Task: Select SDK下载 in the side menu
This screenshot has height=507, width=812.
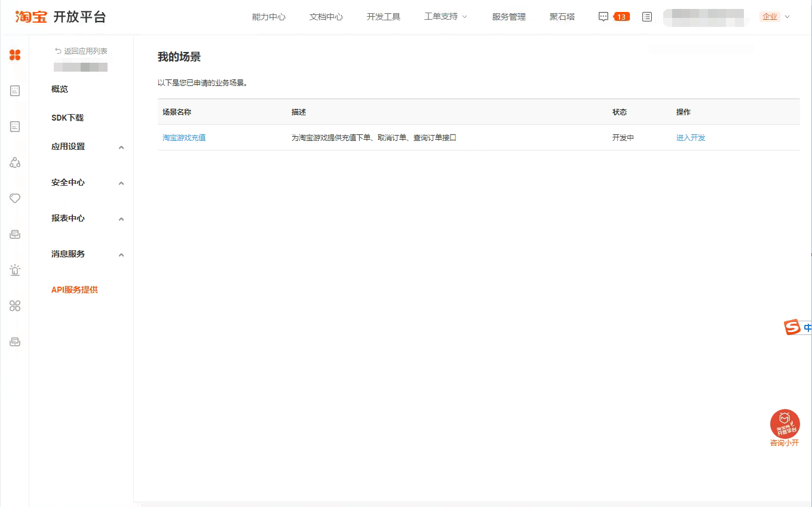Action: coord(68,118)
